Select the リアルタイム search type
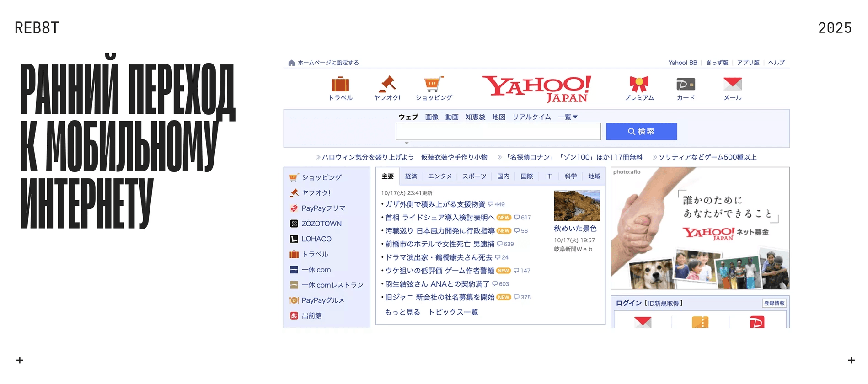Screen dimensions: 868x384 532,117
